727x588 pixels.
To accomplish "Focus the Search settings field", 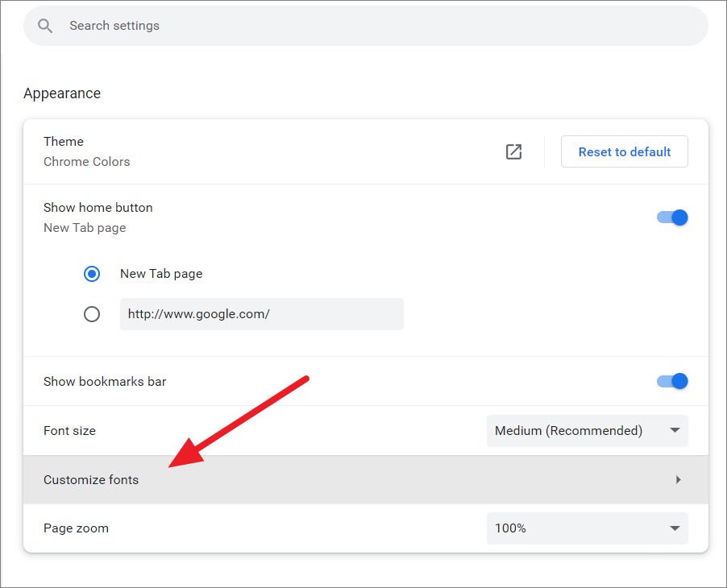I will pyautogui.click(x=365, y=26).
